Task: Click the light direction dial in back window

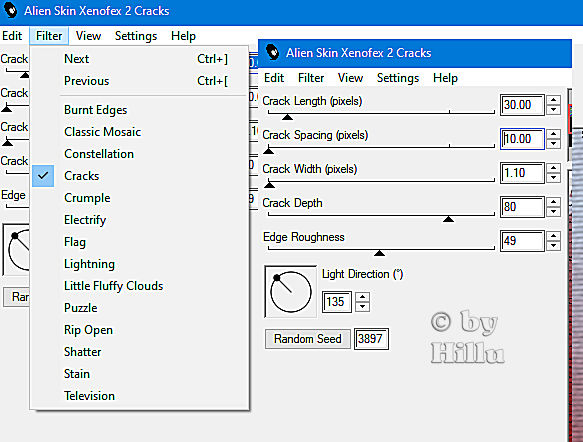Action: coord(17,250)
